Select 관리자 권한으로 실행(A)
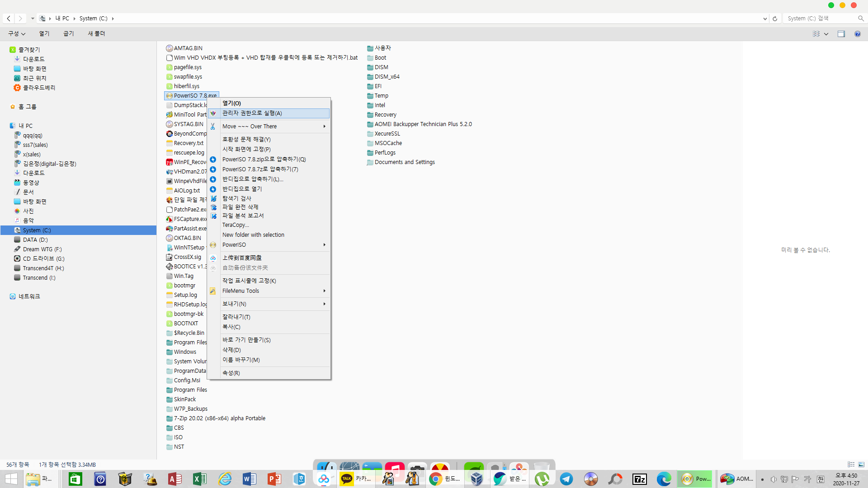This screenshot has width=868, height=488. [x=269, y=113]
